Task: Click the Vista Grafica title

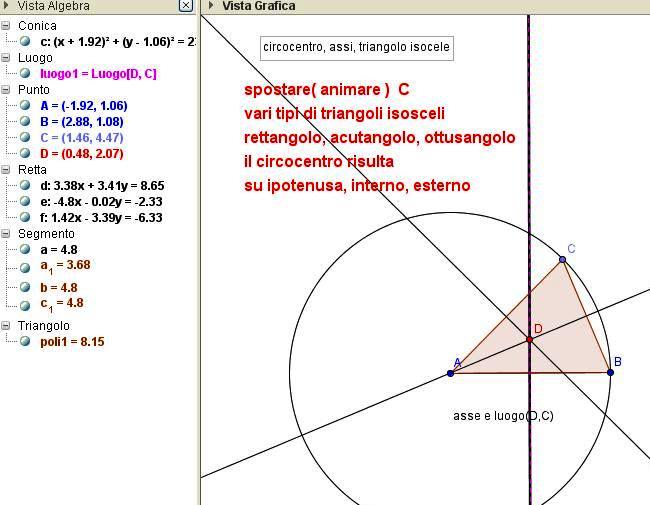Action: coord(259,6)
